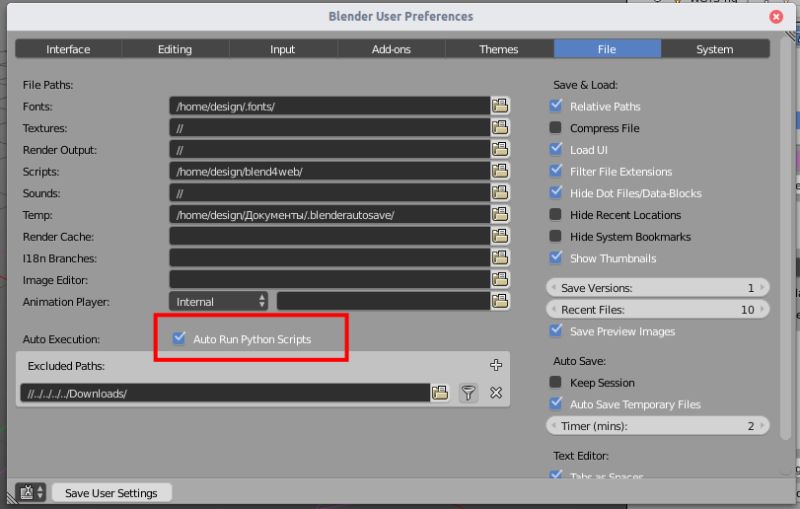The width and height of the screenshot is (800, 509).
Task: Browse folder for Sounds path
Action: (x=500, y=192)
